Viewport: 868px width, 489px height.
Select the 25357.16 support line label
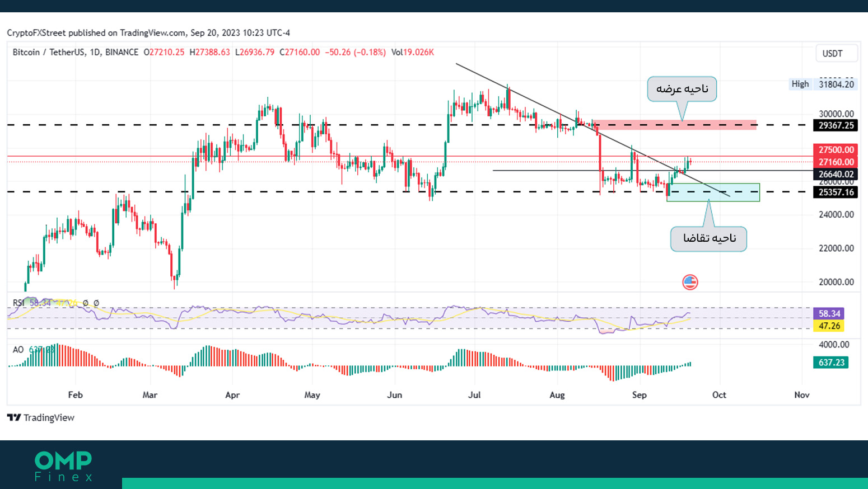coord(836,192)
